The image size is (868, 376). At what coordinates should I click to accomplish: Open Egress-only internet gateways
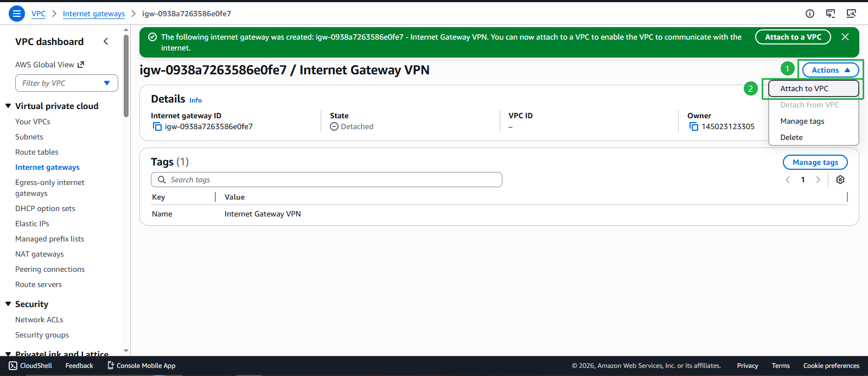pos(50,188)
